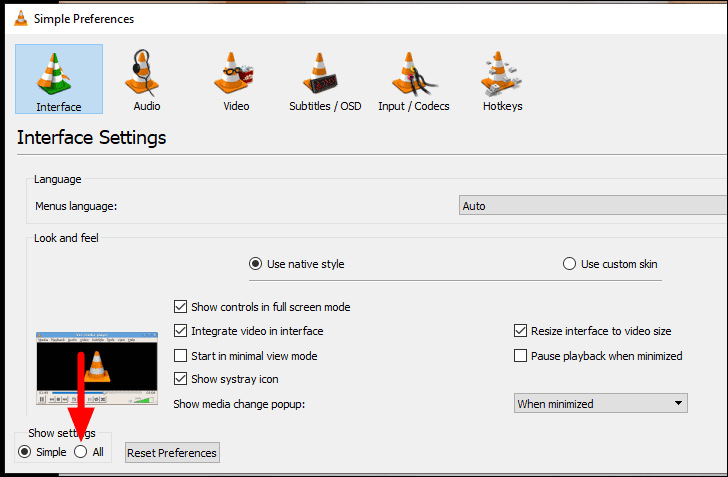Image resolution: width=728 pixels, height=477 pixels.
Task: Open Input / Codecs settings category
Action: coord(414,80)
